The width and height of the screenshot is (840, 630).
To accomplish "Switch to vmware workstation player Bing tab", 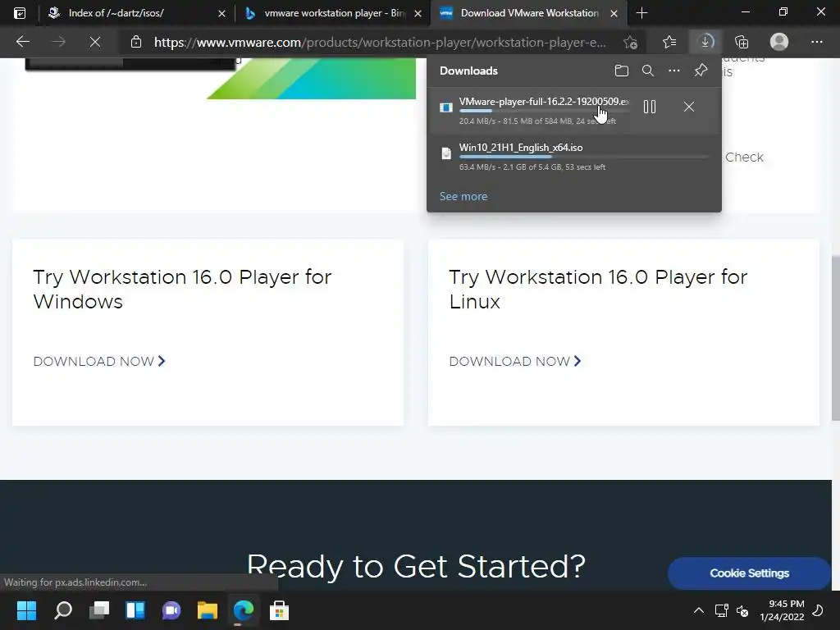I will point(335,13).
